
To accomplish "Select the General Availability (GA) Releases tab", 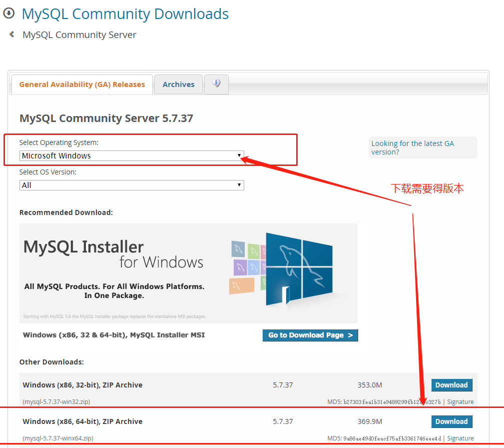I will click(x=81, y=84).
